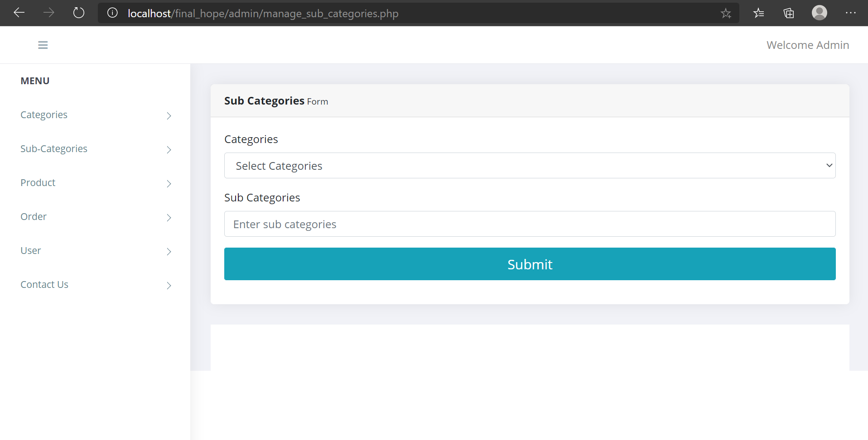868x440 pixels.
Task: Open the Product menu item
Action: (x=38, y=182)
